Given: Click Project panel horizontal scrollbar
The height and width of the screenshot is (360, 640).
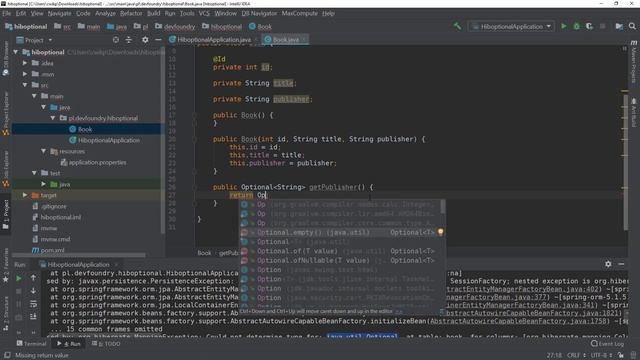Looking at the screenshot, I should point(79,255).
